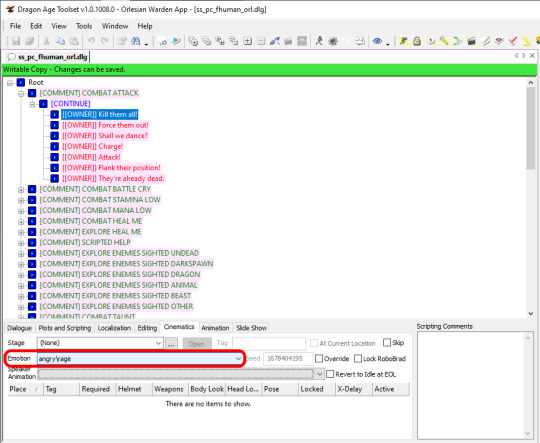The height and width of the screenshot is (443, 540).
Task: Click the yellow-highlighted clapperboard toolbar icon
Action: click(471, 41)
